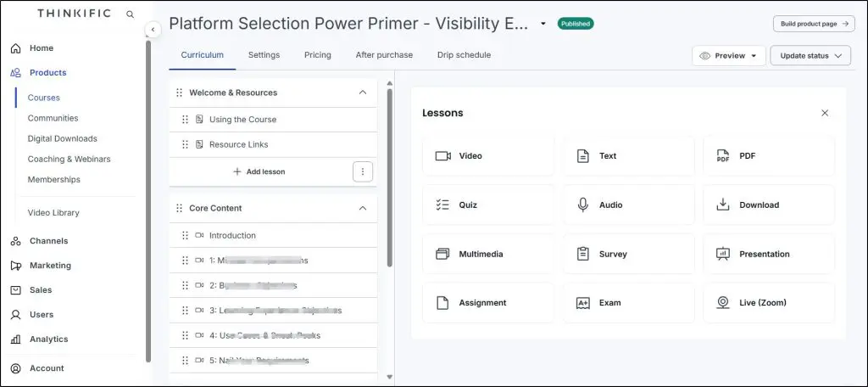This screenshot has height=387, width=868.
Task: Select the Survey lesson type
Action: (628, 255)
